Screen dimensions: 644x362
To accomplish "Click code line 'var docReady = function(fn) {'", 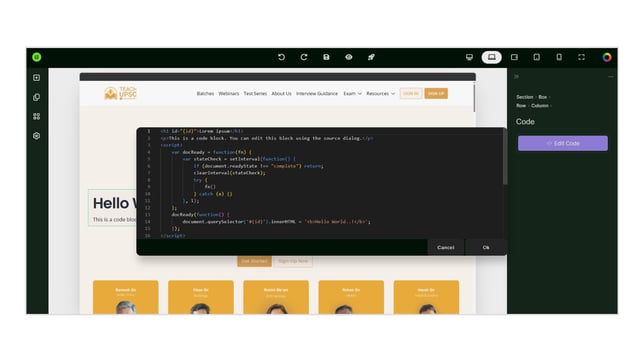I will click(212, 152).
